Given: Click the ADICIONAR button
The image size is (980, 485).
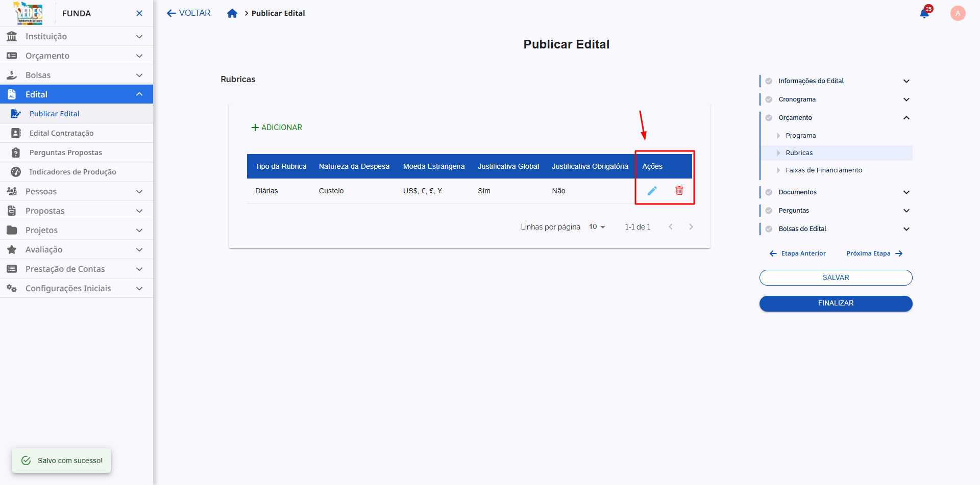Looking at the screenshot, I should coord(277,127).
